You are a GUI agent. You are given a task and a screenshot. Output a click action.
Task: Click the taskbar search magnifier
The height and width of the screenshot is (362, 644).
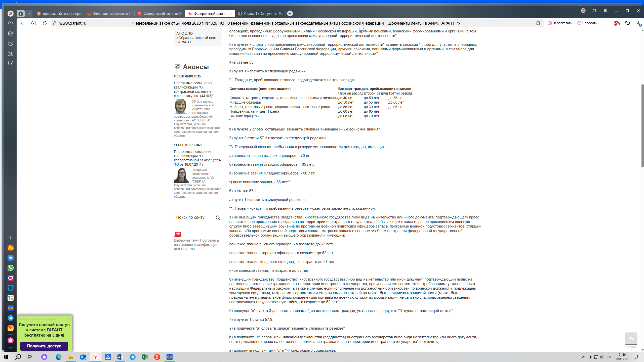click(18, 357)
